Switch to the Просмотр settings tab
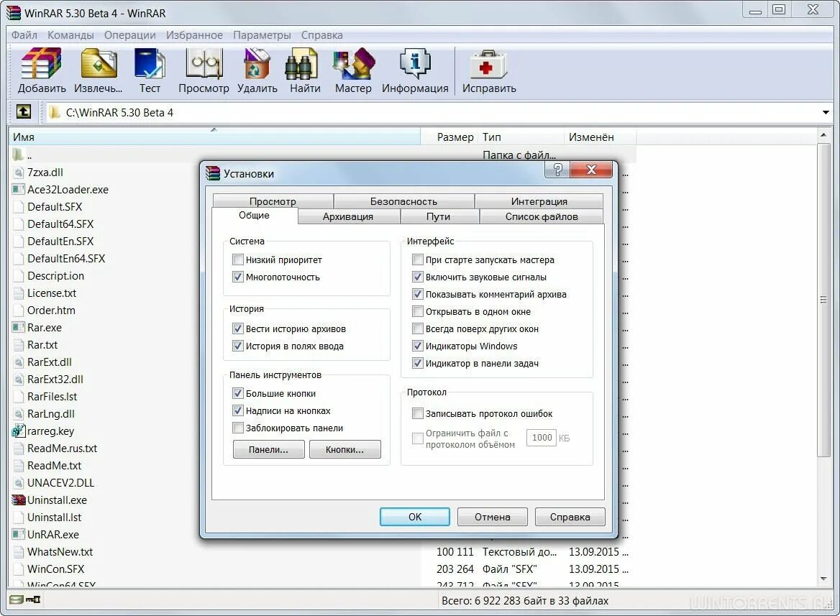The image size is (840, 616). 273,201
